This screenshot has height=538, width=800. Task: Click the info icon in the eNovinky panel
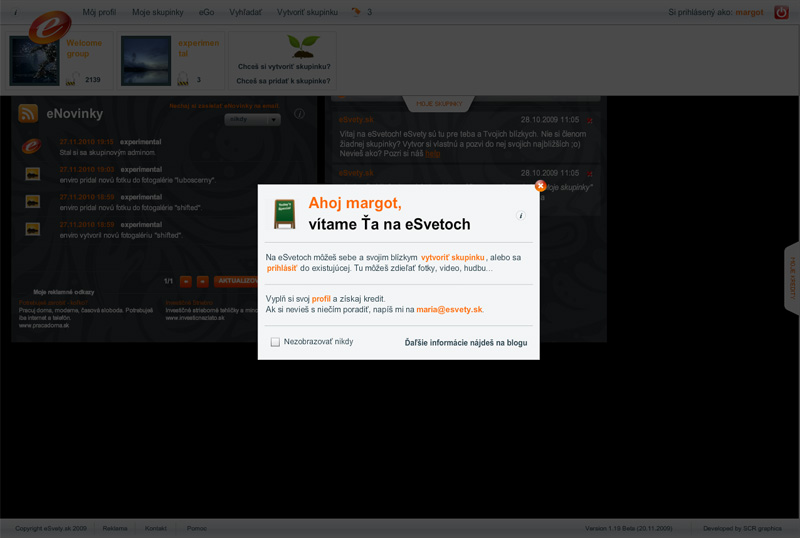pos(299,114)
